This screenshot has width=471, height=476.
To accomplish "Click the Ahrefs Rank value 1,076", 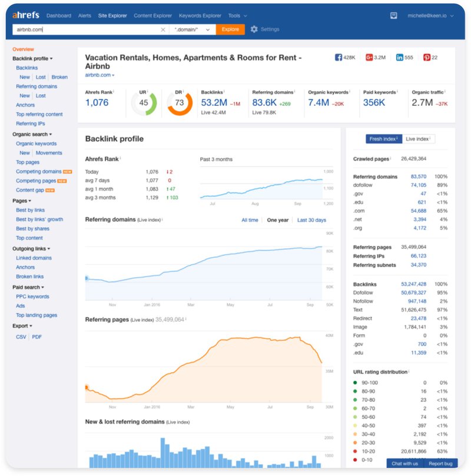I will coord(97,102).
